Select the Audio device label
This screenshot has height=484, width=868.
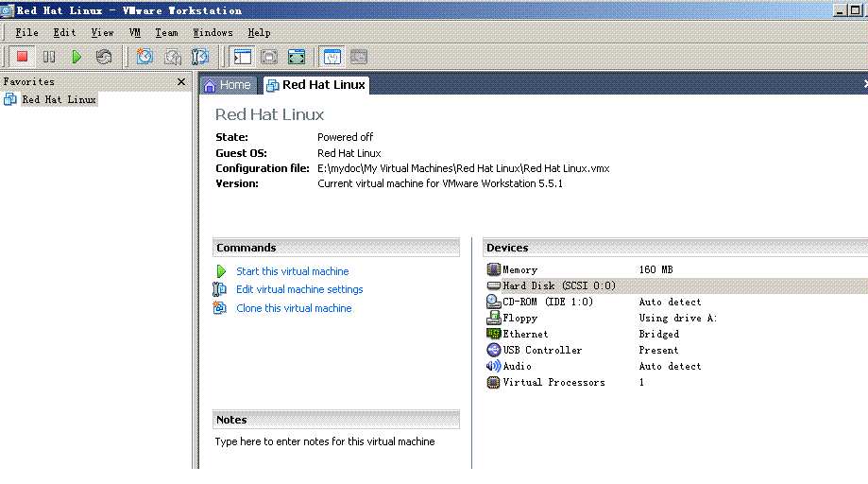[517, 366]
